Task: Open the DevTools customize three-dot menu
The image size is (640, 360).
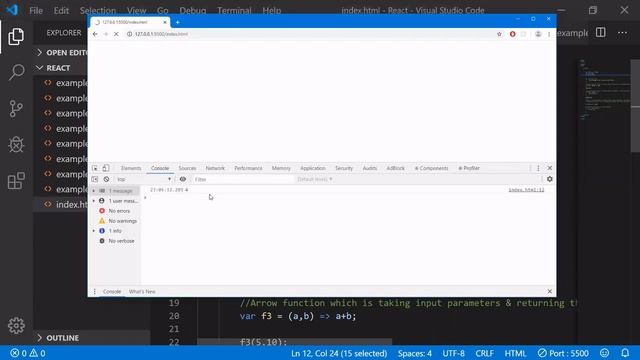Action: pos(538,168)
